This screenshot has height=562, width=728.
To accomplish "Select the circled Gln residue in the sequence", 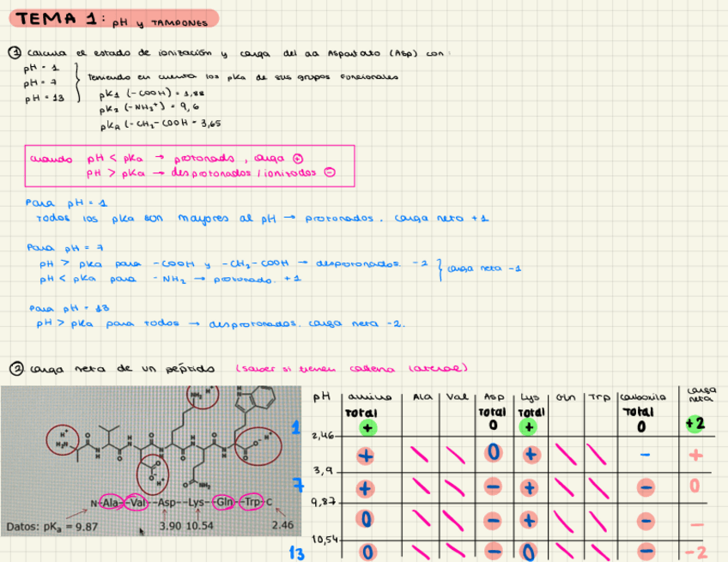I will click(x=226, y=503).
